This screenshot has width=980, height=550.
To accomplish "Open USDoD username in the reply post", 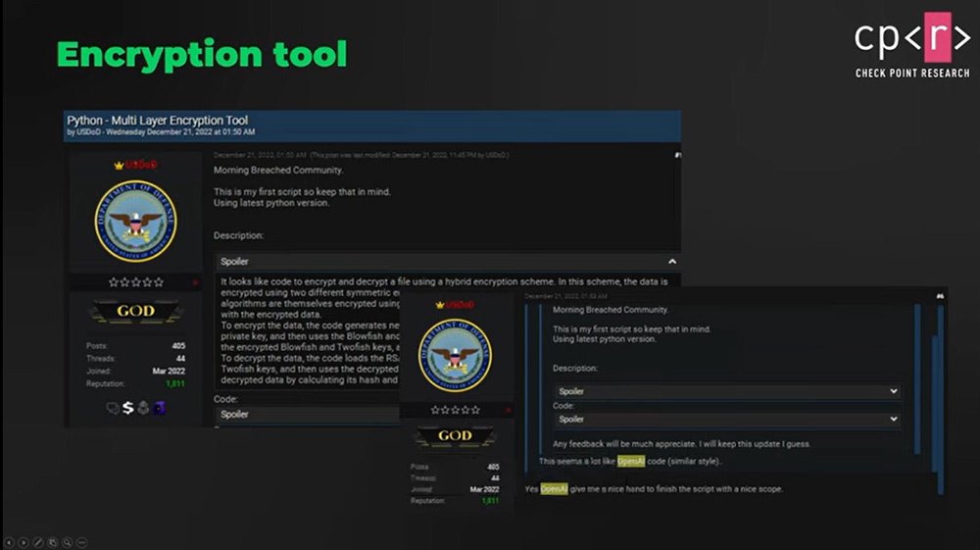I will pos(454,305).
